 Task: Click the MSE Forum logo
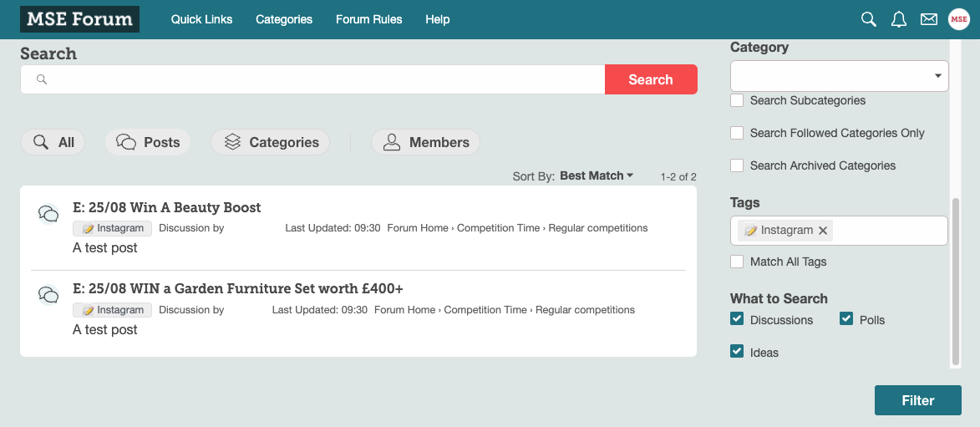coord(80,19)
